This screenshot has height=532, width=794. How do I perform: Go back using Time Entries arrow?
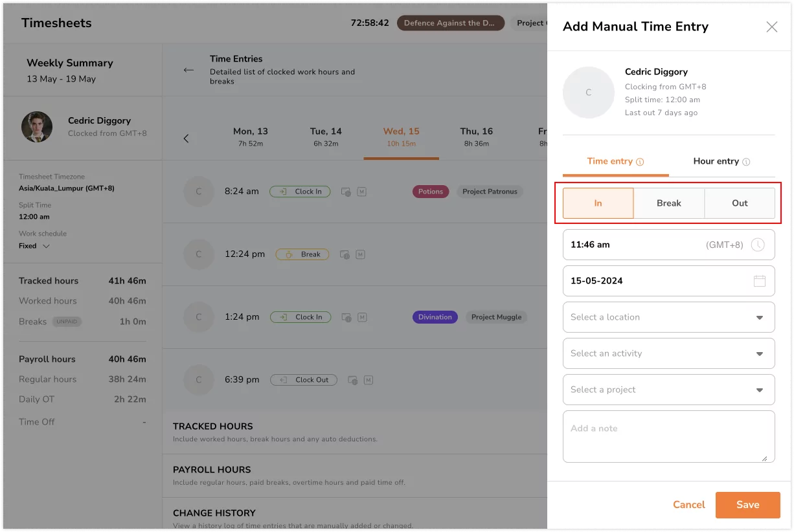[x=188, y=70]
